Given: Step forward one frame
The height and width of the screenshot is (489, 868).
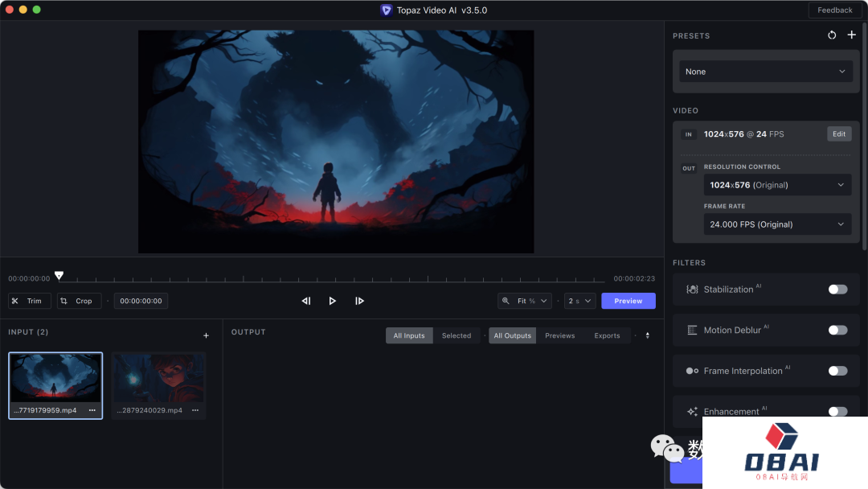Looking at the screenshot, I should 359,301.
